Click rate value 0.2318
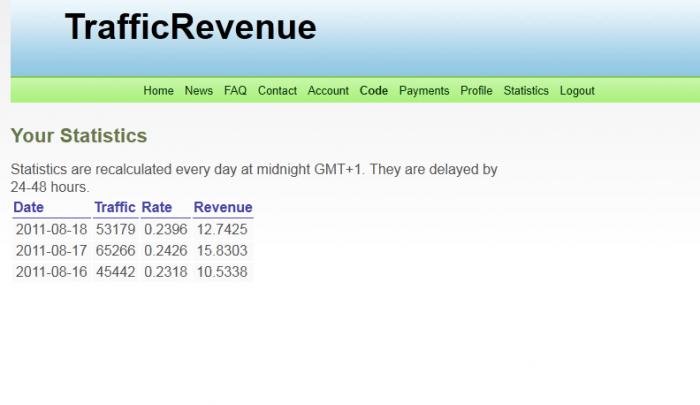The width and height of the screenshot is (700, 405). tap(166, 271)
